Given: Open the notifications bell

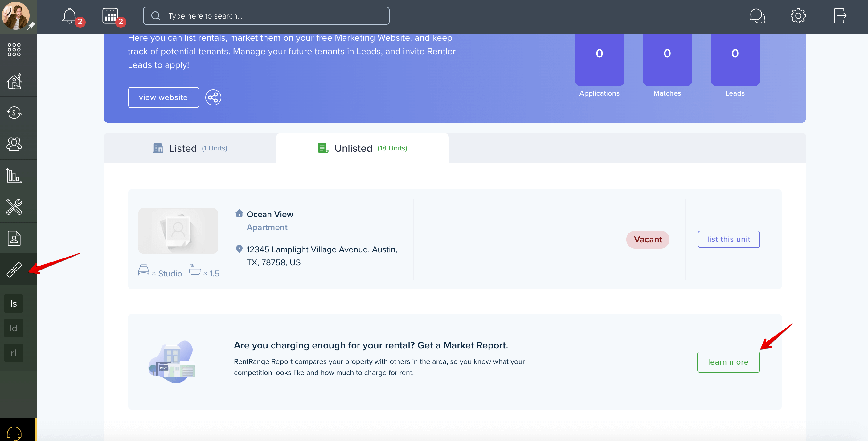Looking at the screenshot, I should pos(69,16).
